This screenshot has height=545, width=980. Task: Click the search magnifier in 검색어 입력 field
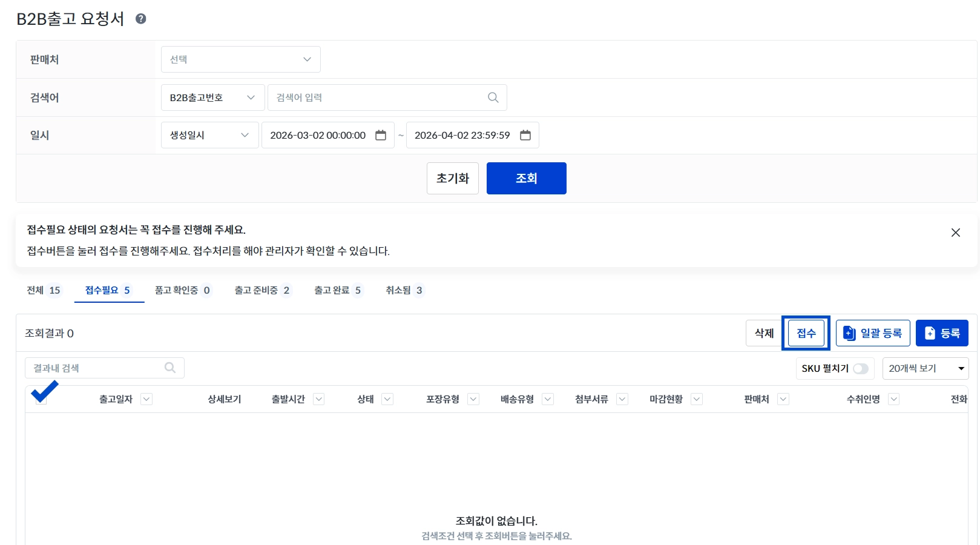tap(493, 97)
